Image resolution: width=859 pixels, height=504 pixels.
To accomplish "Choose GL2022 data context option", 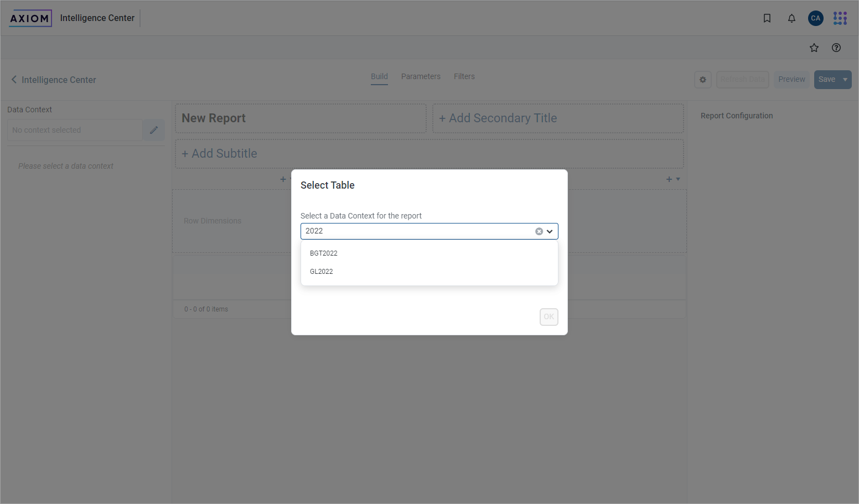I will point(322,272).
